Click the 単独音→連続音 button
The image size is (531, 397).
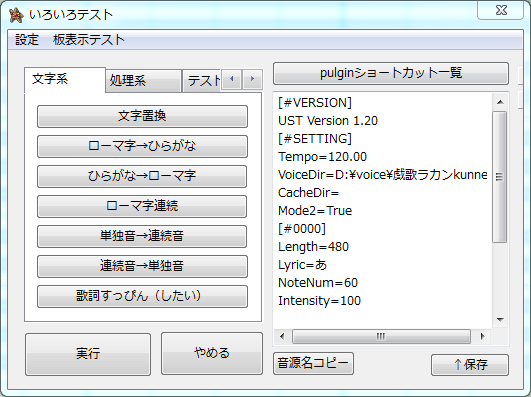pyautogui.click(x=142, y=236)
